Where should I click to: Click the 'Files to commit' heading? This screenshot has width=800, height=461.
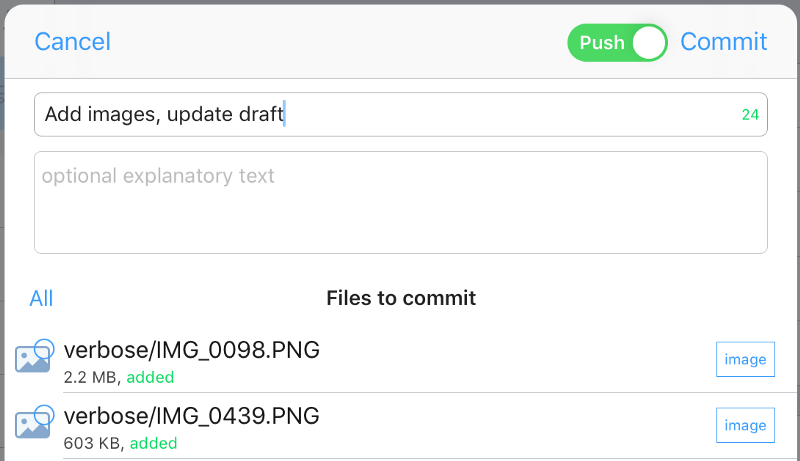[401, 298]
